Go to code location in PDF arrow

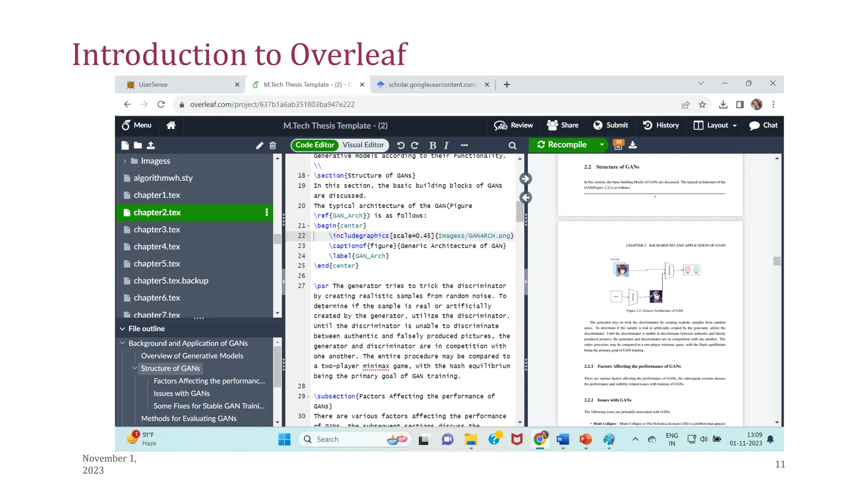[x=526, y=179]
